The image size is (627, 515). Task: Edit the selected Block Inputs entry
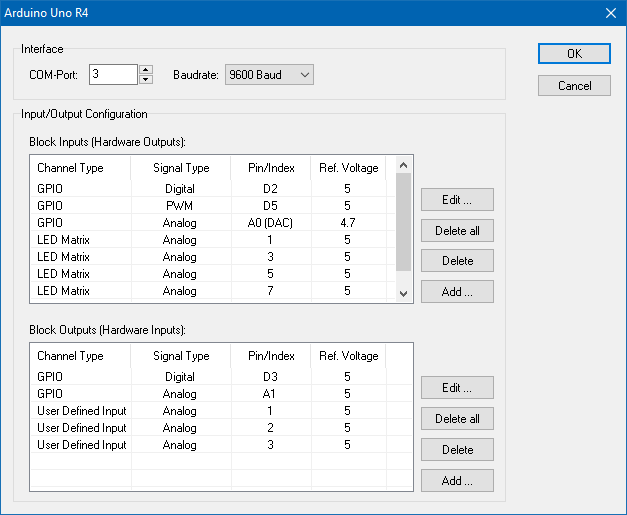pos(457,200)
